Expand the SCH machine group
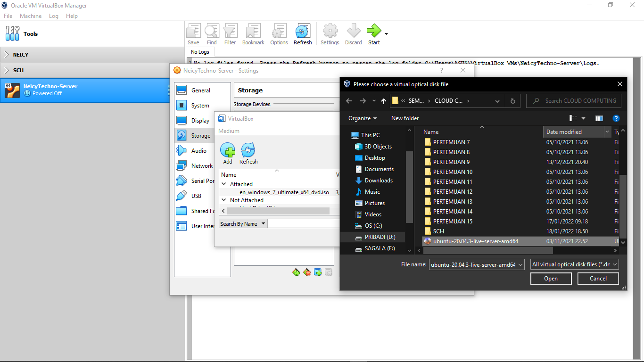The image size is (644, 362). [x=7, y=70]
